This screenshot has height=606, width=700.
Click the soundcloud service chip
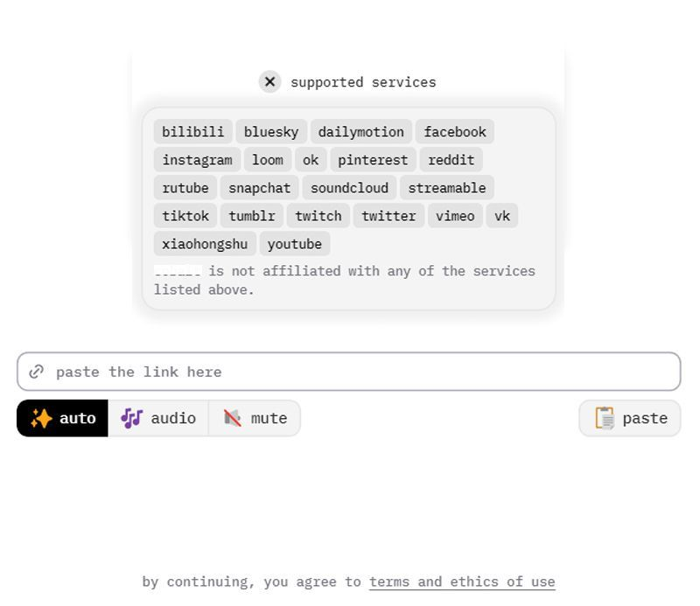349,188
